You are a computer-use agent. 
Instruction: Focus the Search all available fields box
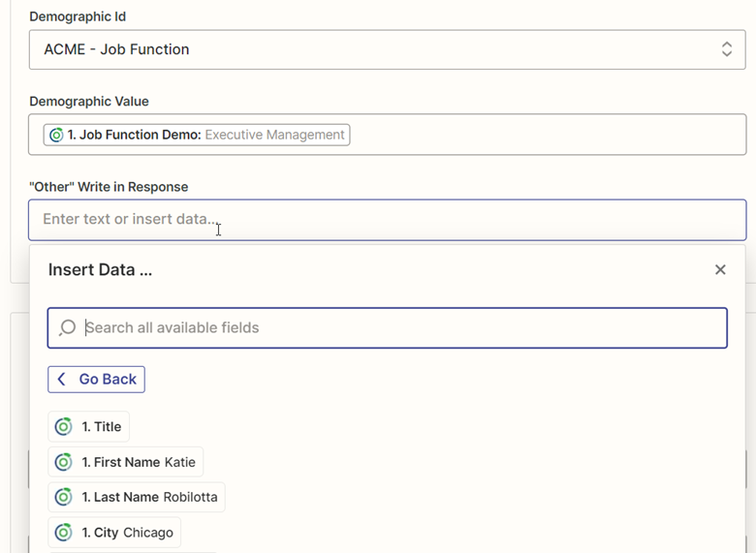[388, 328]
